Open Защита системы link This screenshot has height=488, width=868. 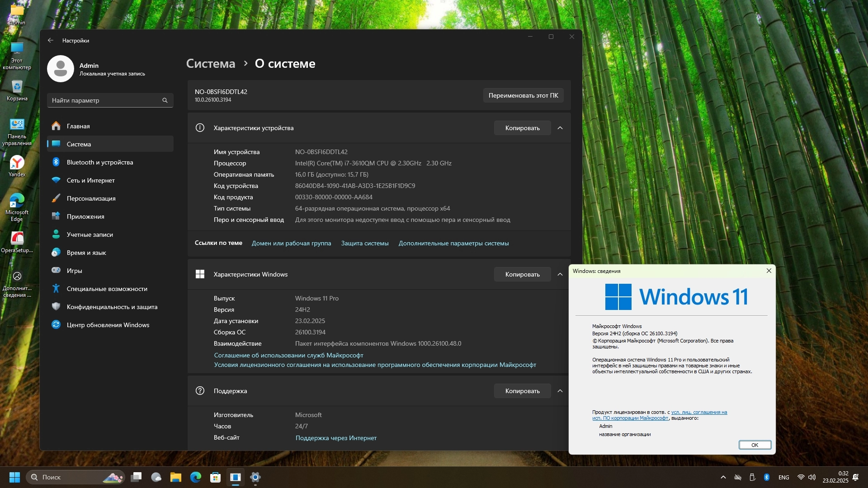364,243
